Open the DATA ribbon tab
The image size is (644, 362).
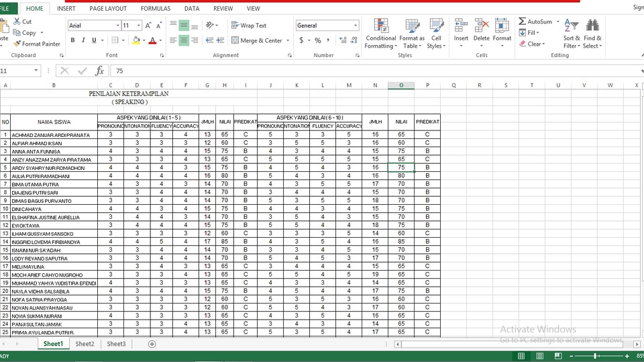[192, 8]
